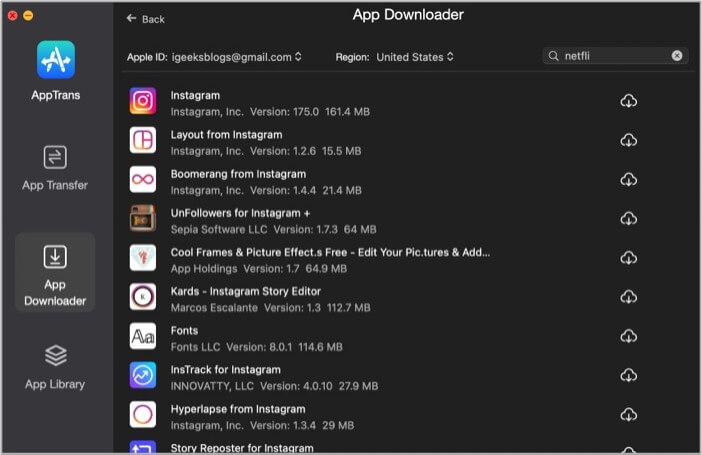Download Layout from Instagram
Viewport: 702px width, 455px height.
click(x=629, y=140)
